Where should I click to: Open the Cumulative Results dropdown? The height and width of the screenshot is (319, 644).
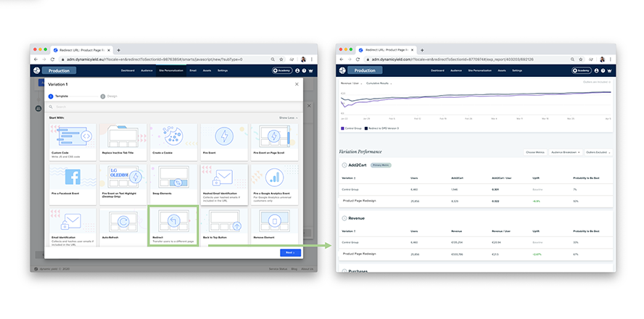(379, 83)
